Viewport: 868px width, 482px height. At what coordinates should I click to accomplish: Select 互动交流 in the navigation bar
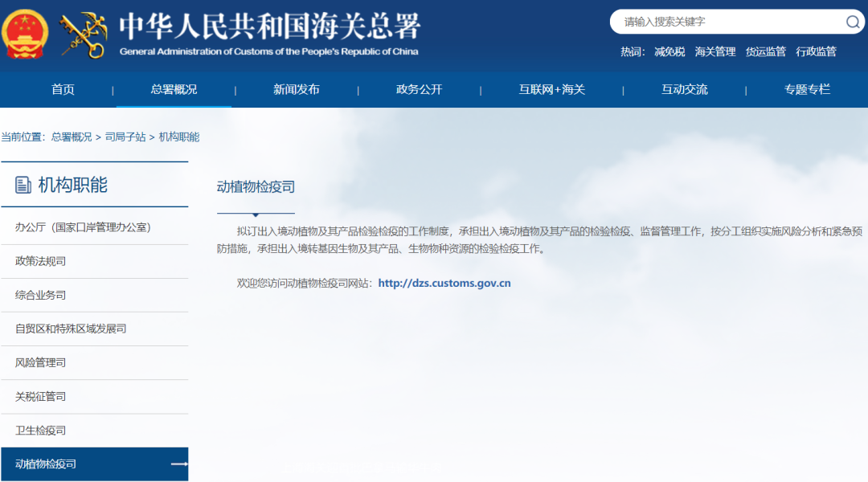tap(684, 90)
